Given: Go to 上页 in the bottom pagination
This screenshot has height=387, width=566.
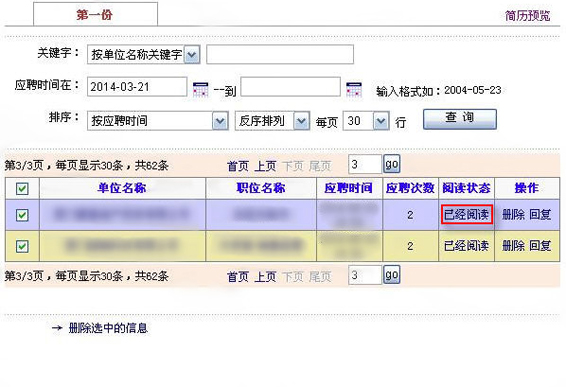Looking at the screenshot, I should coord(265,277).
